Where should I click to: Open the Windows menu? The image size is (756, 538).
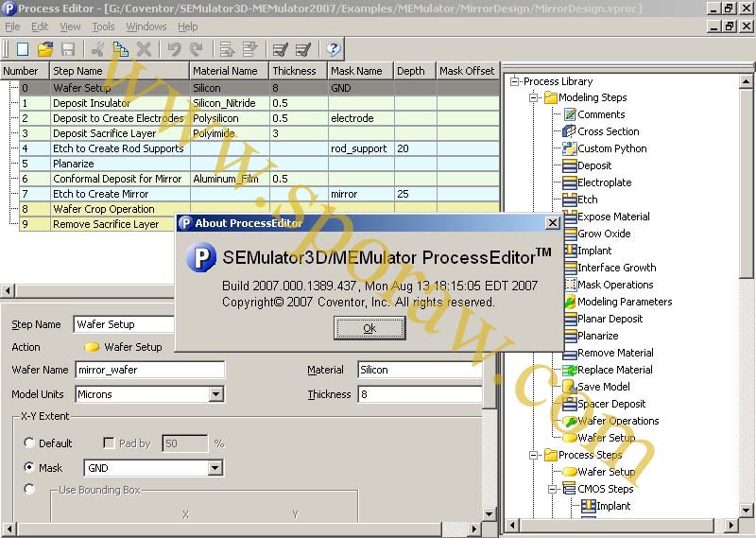(x=146, y=26)
